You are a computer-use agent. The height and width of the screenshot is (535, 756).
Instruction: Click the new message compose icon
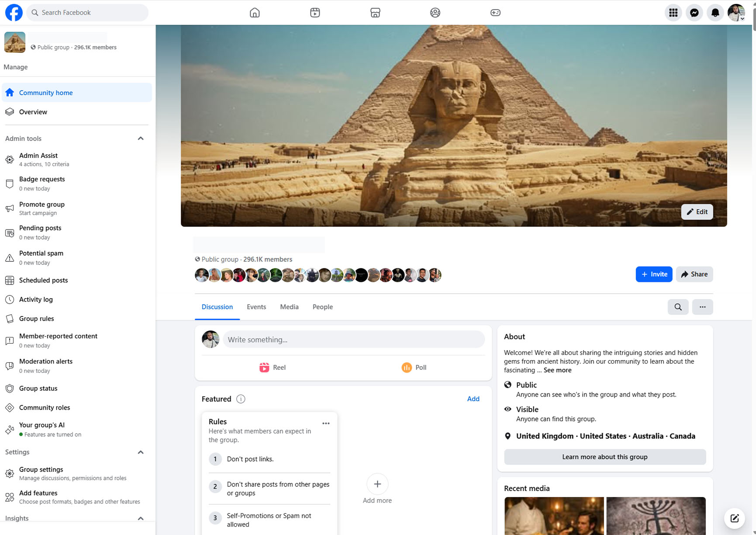point(734,518)
